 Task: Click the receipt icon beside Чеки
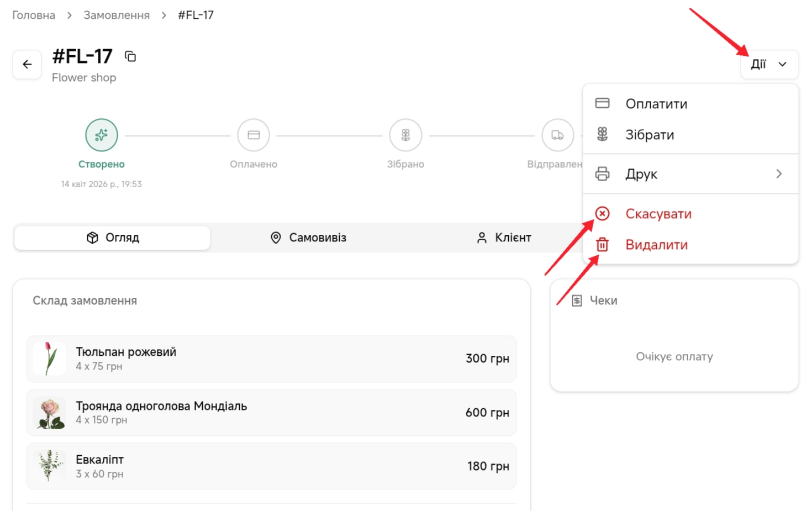click(577, 301)
